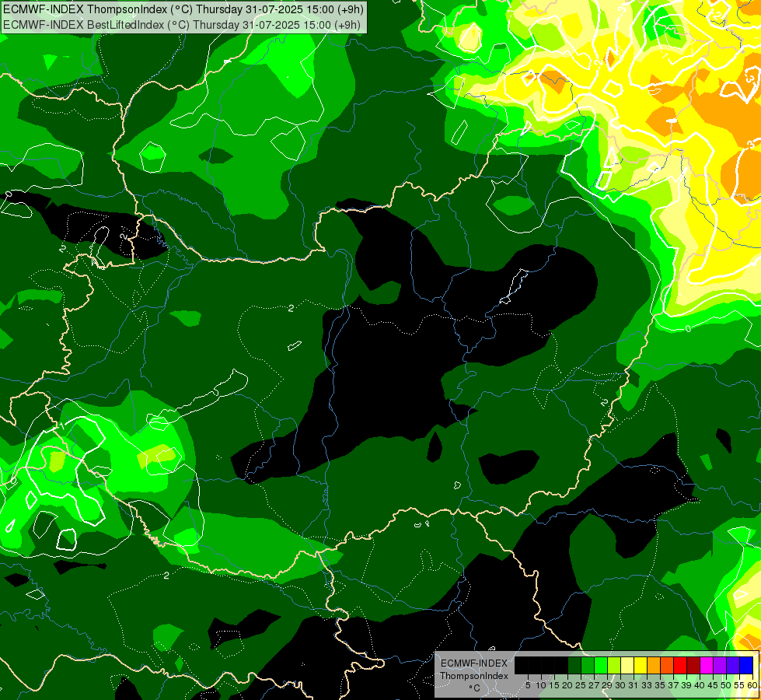Click the blue 55–60 legend swatch

[x=746, y=665]
